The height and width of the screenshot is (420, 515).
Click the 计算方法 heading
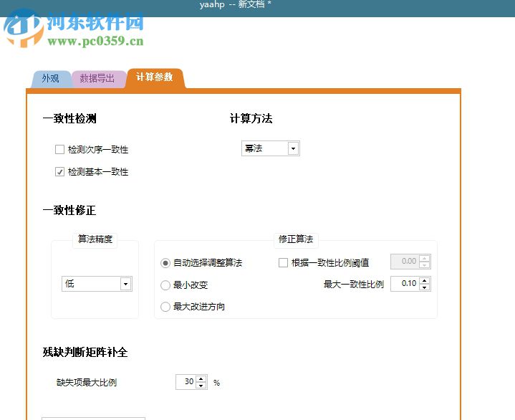pos(251,119)
